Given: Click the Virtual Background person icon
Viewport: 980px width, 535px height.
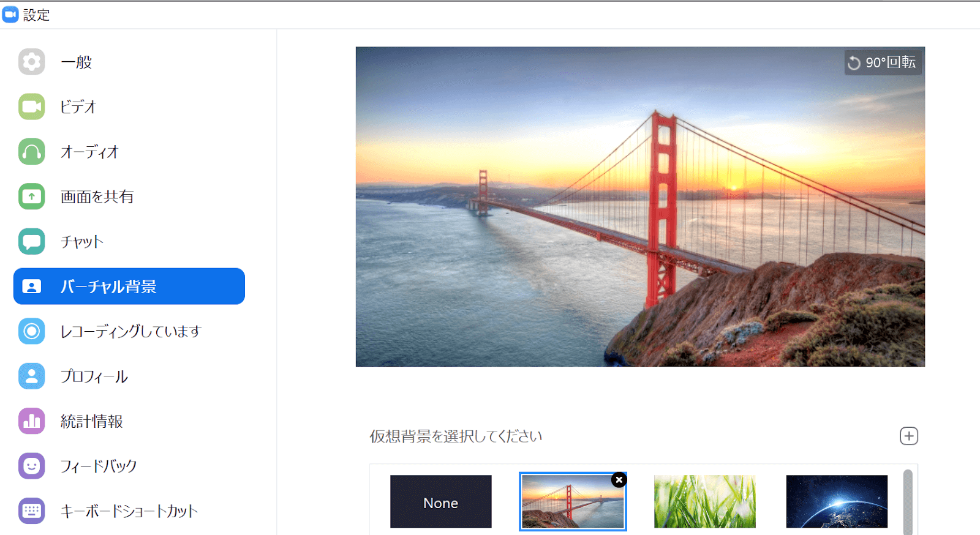Looking at the screenshot, I should (31, 286).
